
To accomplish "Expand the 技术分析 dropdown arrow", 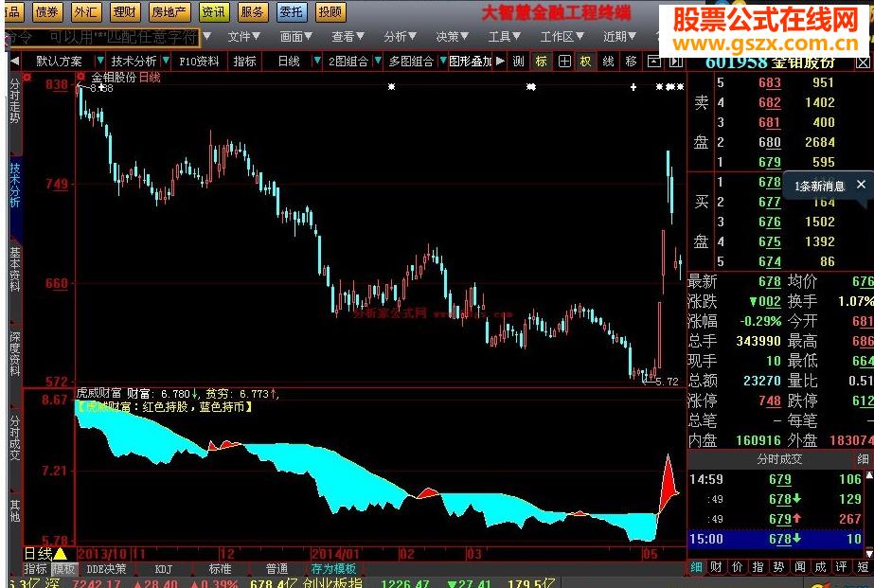I will 166,62.
